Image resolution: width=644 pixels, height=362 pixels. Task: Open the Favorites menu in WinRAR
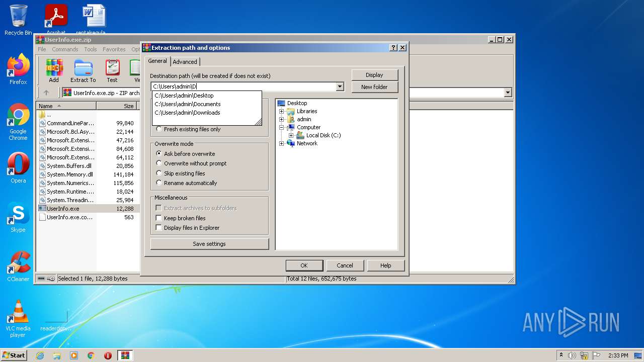[114, 49]
